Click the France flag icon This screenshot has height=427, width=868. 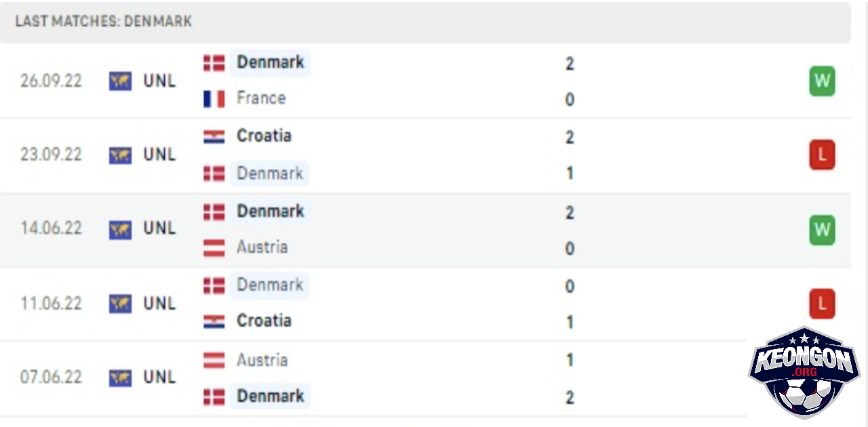pos(214,99)
